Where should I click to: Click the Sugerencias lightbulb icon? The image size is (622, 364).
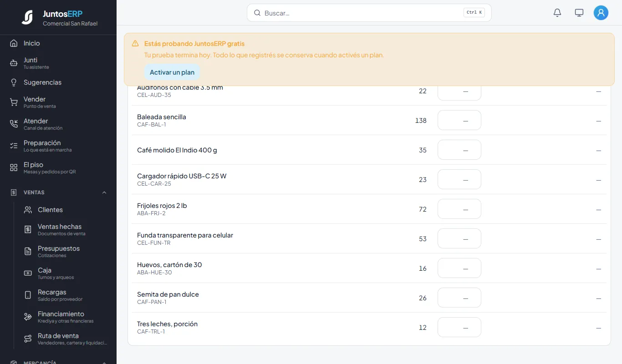click(14, 82)
